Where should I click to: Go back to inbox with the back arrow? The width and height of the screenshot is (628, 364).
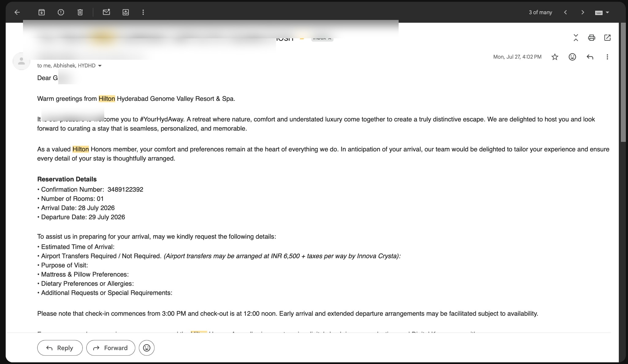(17, 12)
